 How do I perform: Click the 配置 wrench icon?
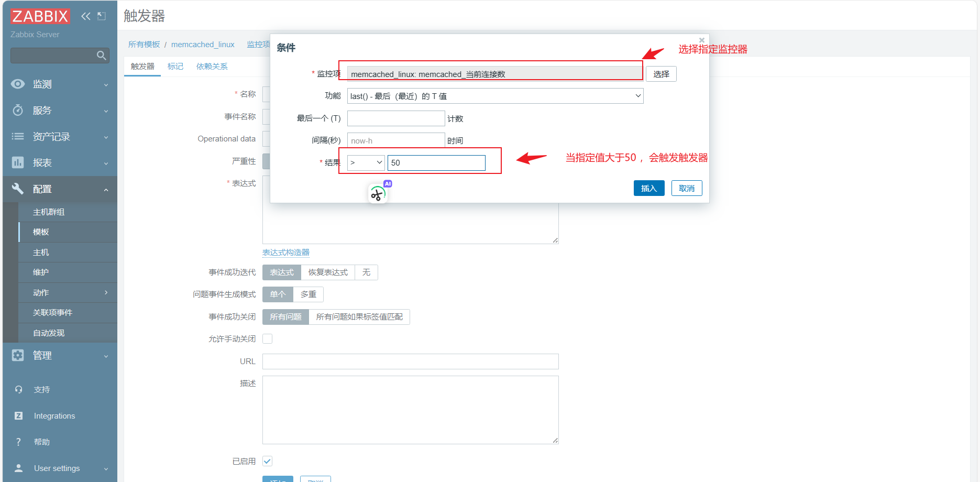coord(18,189)
